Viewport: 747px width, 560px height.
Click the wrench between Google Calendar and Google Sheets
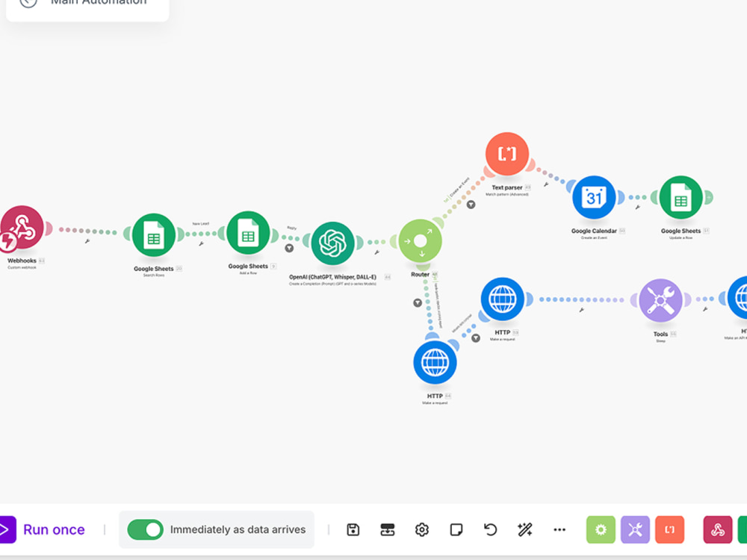(637, 207)
